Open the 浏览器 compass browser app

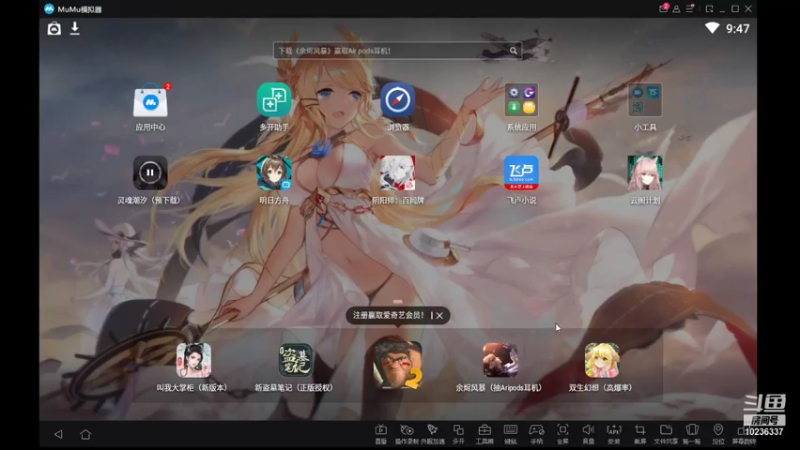click(x=397, y=101)
